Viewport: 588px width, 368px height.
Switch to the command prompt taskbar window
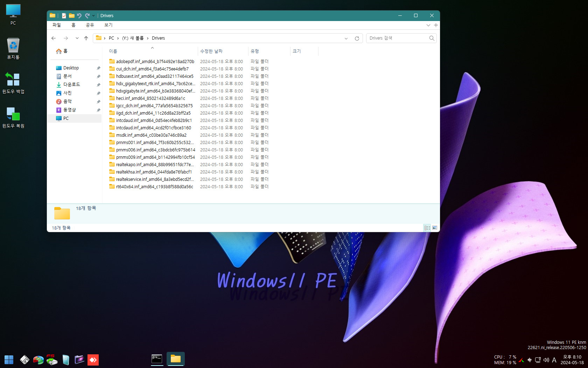click(x=157, y=359)
